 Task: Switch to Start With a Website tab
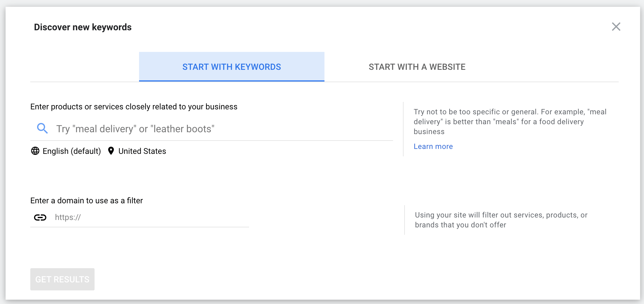click(417, 67)
